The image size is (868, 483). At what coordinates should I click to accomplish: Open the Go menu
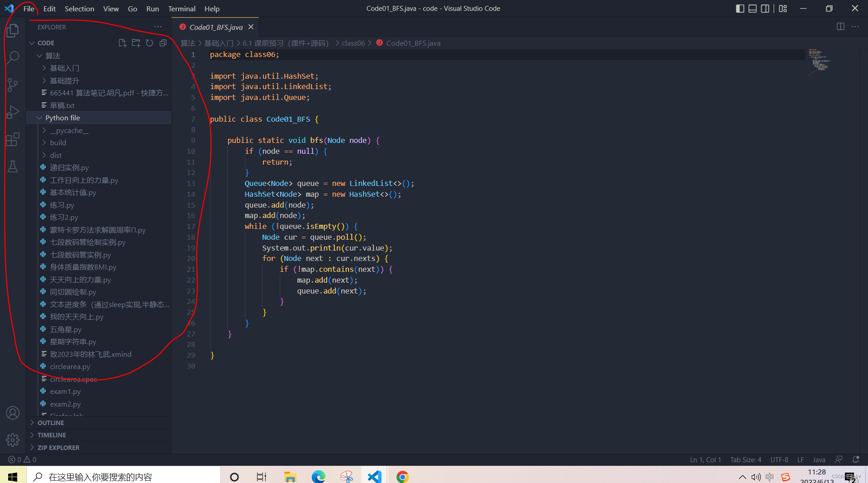coord(132,9)
